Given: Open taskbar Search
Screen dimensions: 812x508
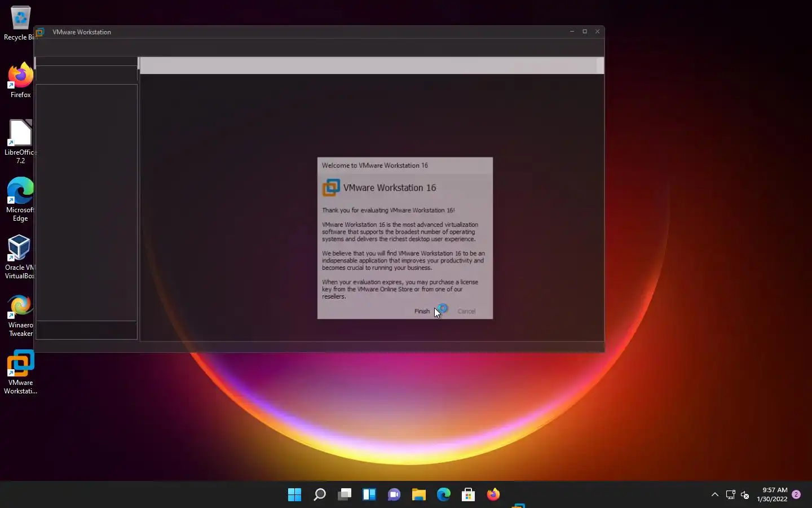Looking at the screenshot, I should click(319, 495).
